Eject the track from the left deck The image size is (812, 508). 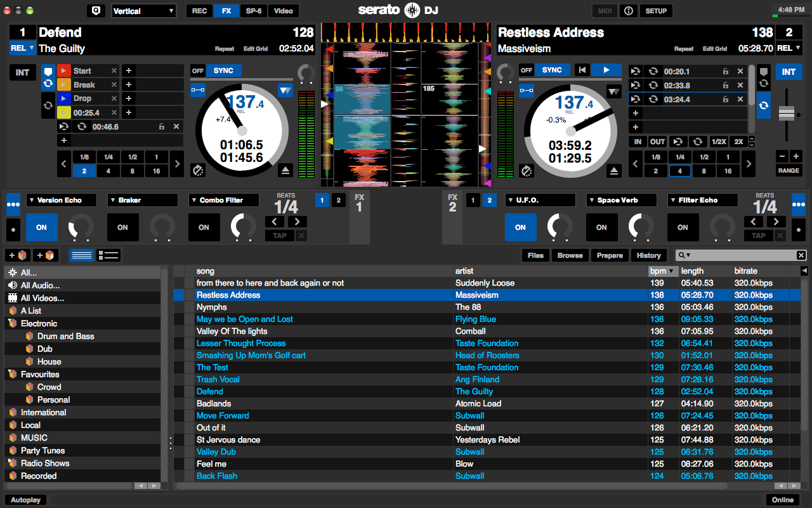[285, 170]
